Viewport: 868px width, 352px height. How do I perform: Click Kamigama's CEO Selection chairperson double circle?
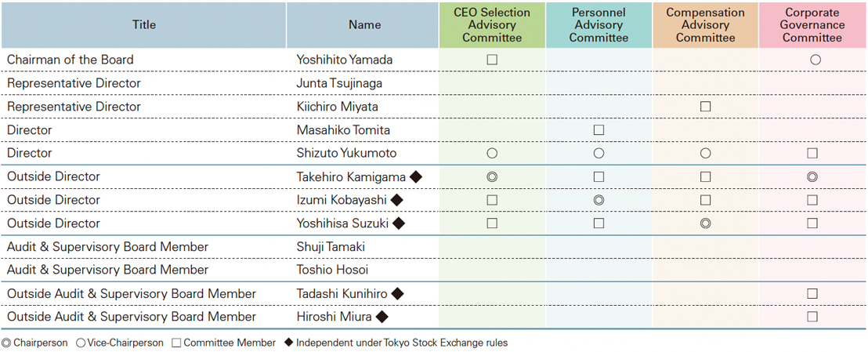point(491,177)
